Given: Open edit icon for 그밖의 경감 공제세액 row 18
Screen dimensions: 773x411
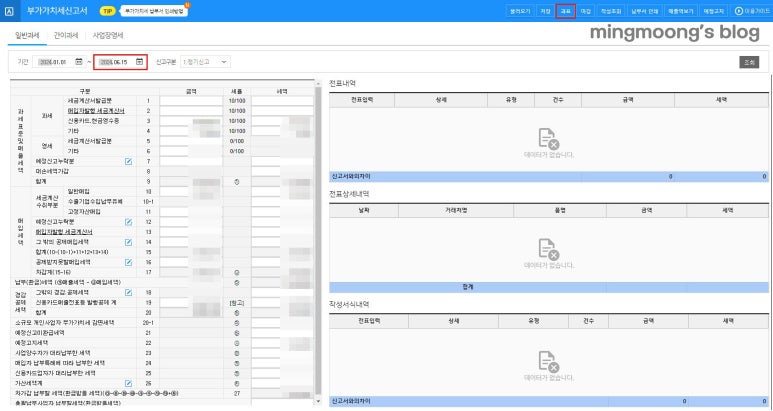Looking at the screenshot, I should pos(128,293).
